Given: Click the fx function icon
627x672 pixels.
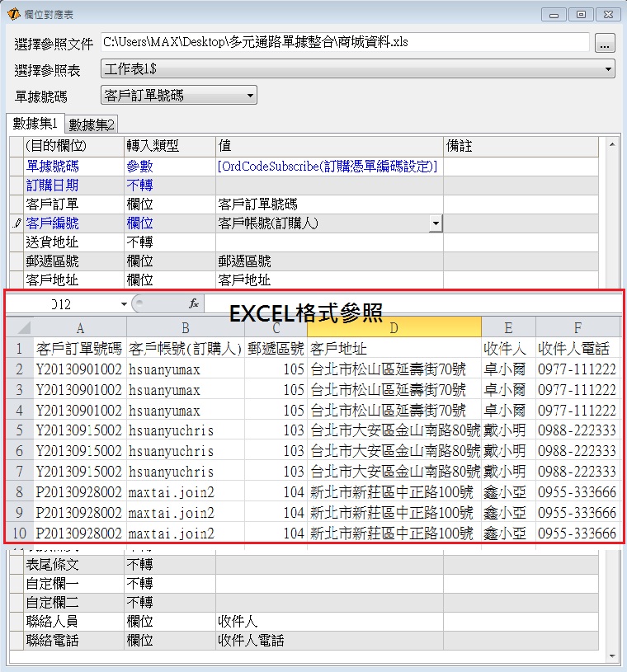Looking at the screenshot, I should click(194, 303).
